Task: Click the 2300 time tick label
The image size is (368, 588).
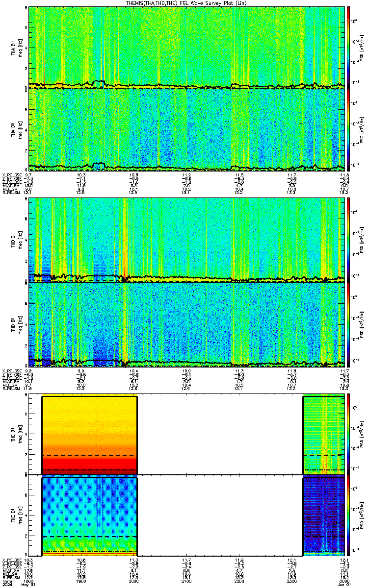Action: pyautogui.click(x=292, y=580)
